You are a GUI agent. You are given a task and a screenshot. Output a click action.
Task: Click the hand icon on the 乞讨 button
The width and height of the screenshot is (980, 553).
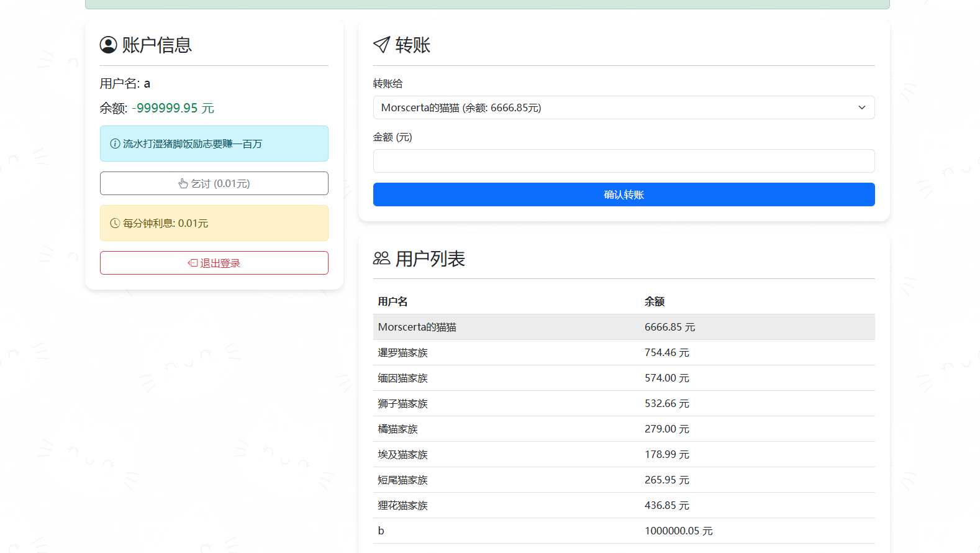183,183
